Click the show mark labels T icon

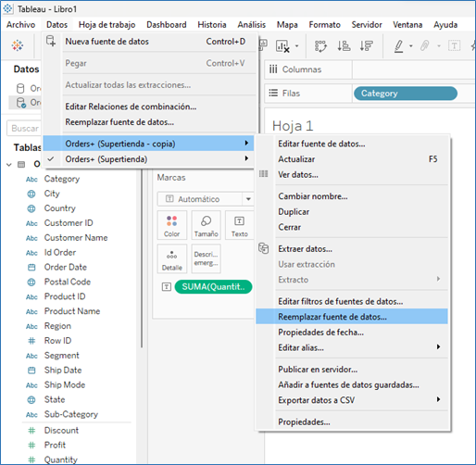[x=454, y=46]
